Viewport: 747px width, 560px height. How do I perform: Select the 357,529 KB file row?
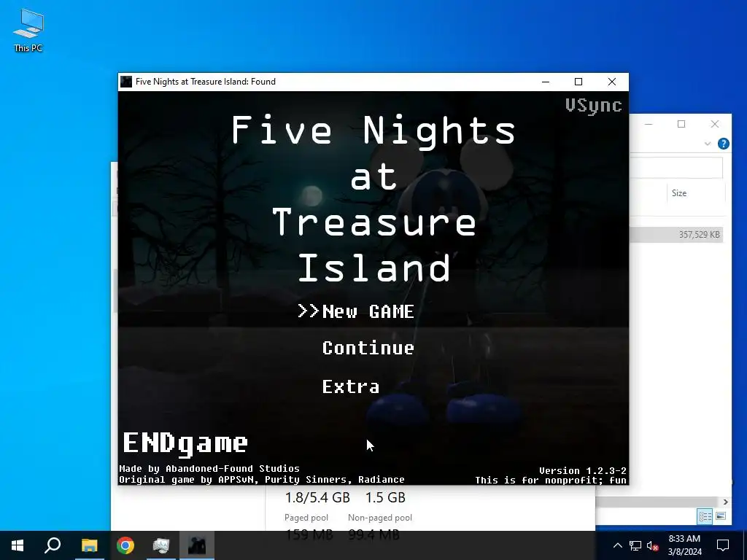click(677, 234)
